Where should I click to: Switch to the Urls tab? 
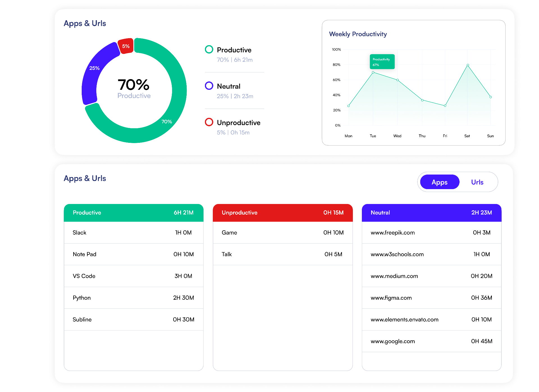coord(477,182)
